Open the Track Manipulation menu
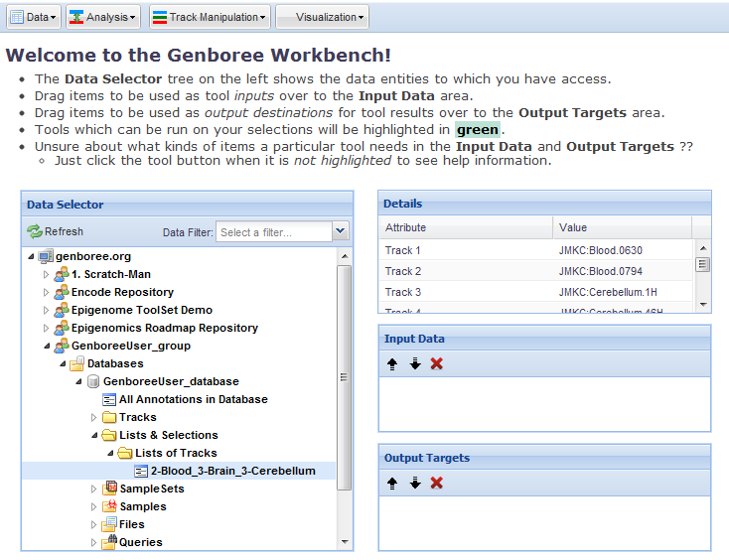The image size is (729, 560). point(207,17)
